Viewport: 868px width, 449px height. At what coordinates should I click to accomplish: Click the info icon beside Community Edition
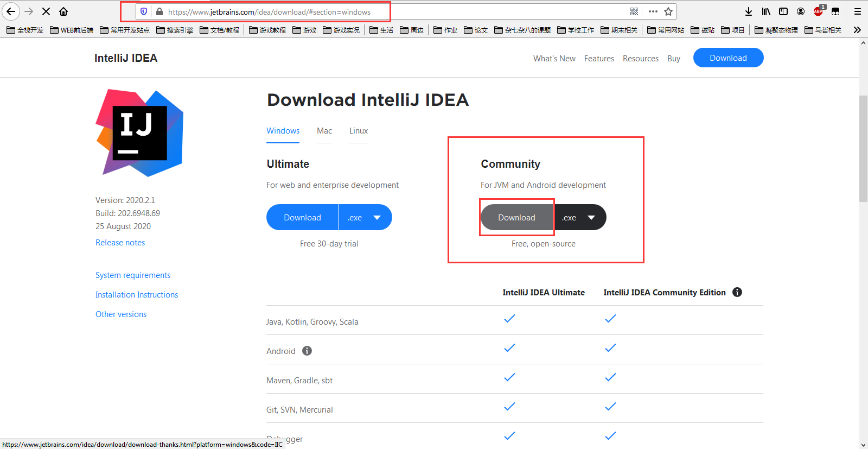[737, 292]
